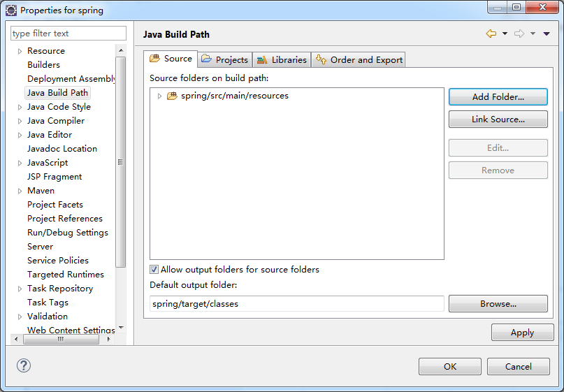Click the Link Source... button
Screen dimensions: 564x392
pos(498,119)
